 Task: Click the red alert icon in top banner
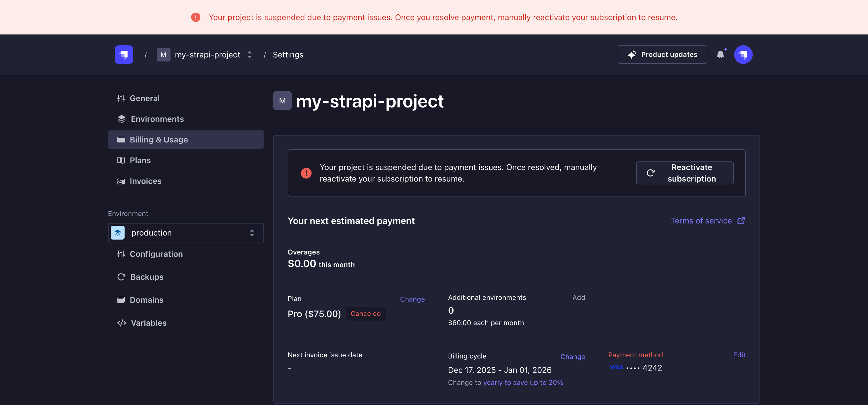195,17
